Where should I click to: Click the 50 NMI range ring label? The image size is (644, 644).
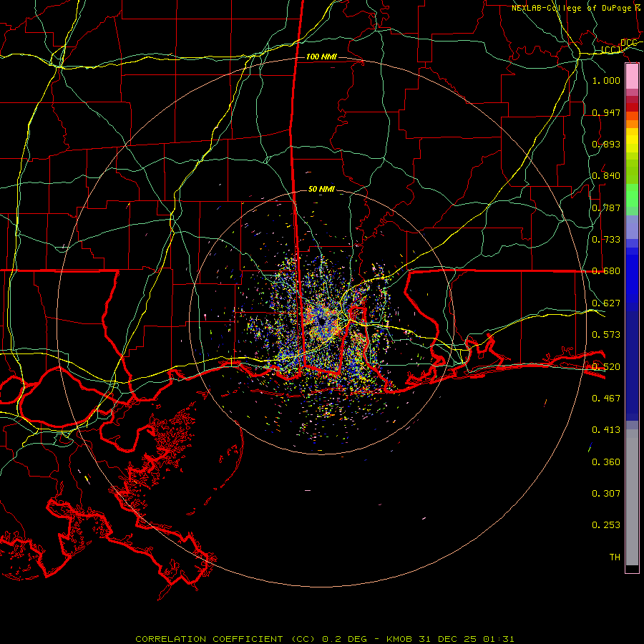click(x=321, y=189)
